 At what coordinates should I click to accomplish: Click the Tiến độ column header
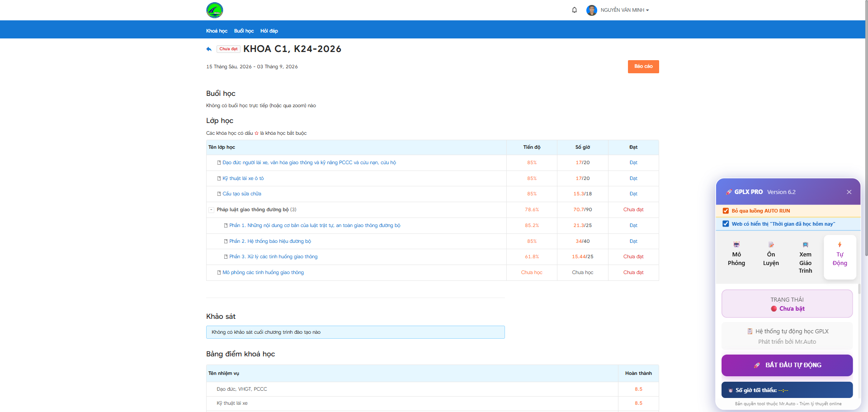[532, 147]
